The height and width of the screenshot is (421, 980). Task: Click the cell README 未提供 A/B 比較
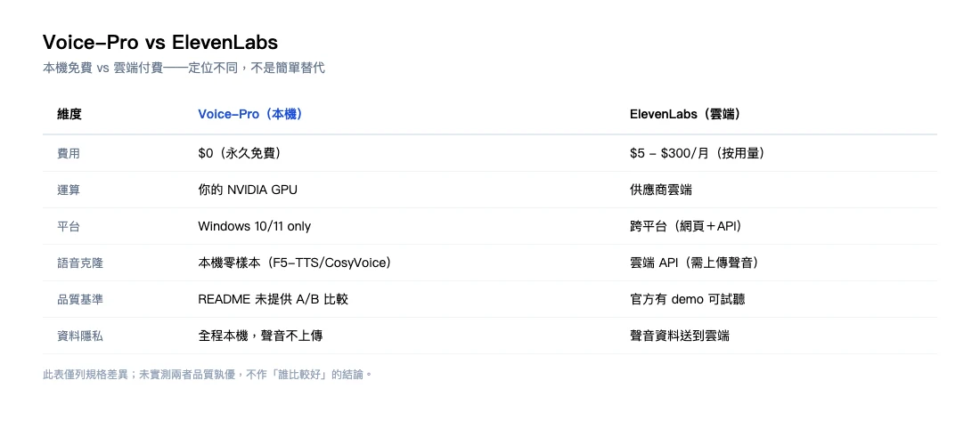pos(274,300)
